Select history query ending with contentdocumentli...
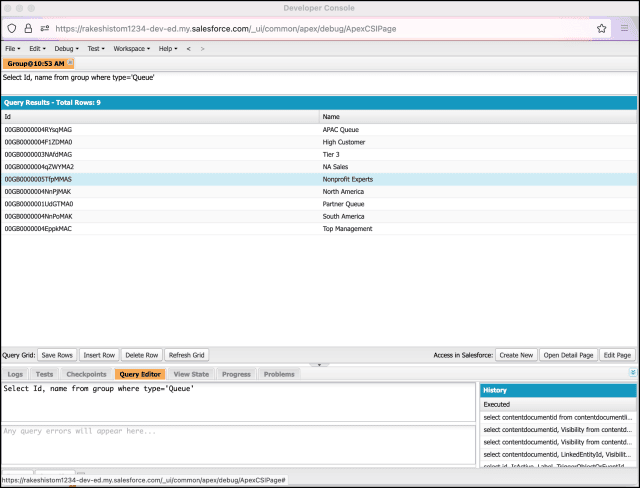The height and width of the screenshot is (488, 640). click(558, 417)
